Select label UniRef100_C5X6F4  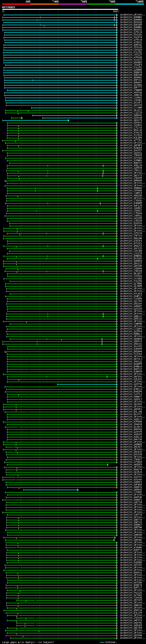pyautogui.click(x=131, y=65)
